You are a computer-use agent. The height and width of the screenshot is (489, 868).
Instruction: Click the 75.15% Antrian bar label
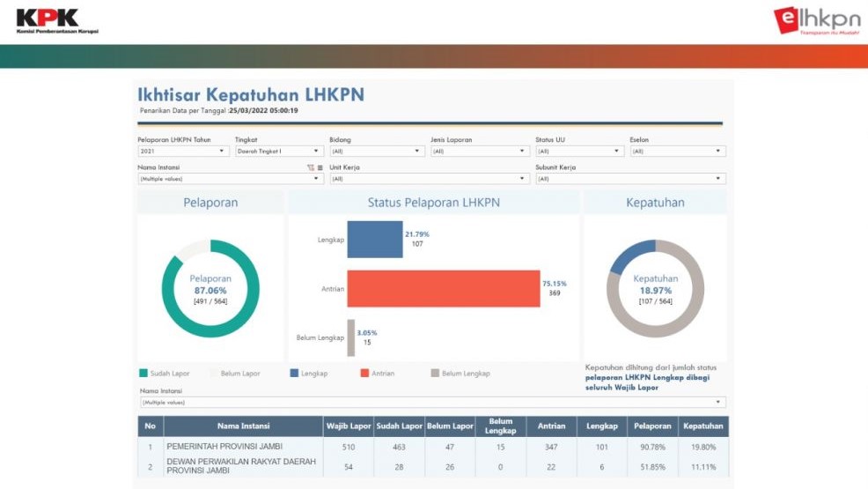554,284
